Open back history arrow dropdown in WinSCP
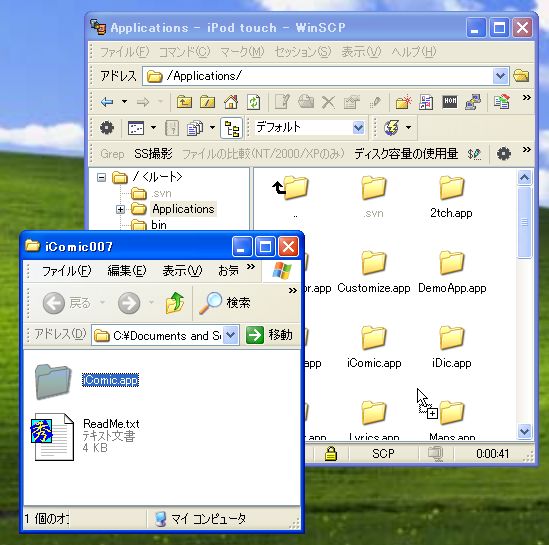Viewport: 549px width, 545px height. (124, 102)
